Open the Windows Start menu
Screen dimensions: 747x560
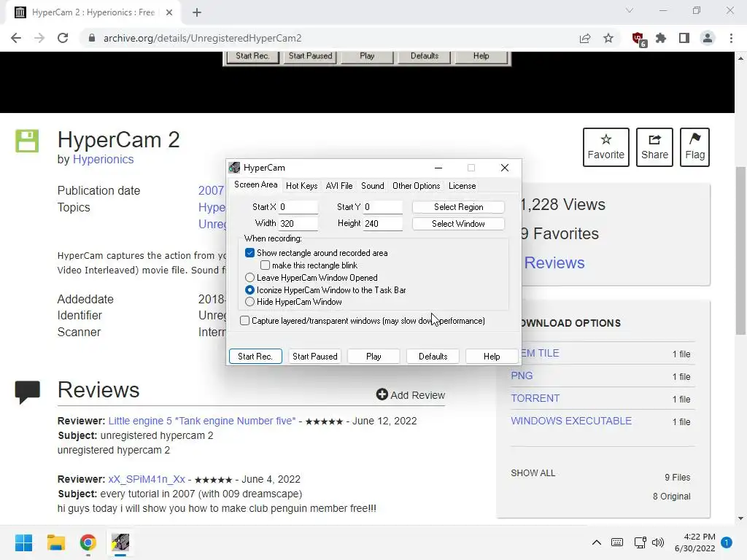23,542
